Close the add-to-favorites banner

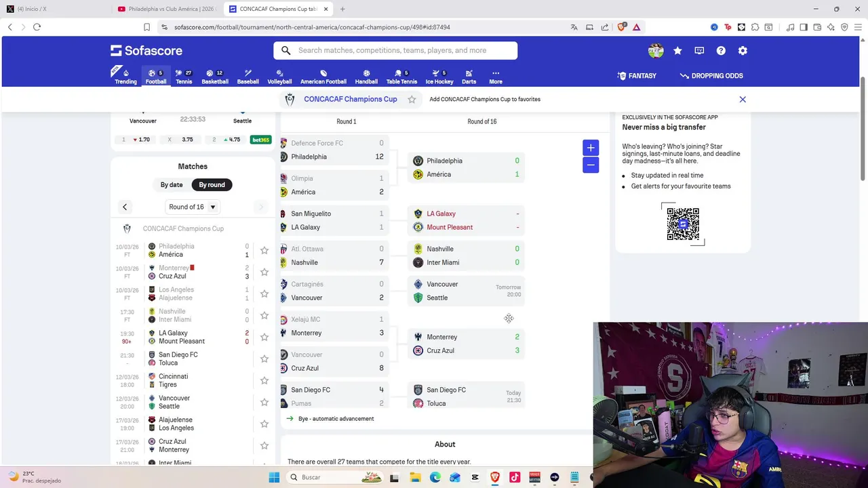click(x=743, y=100)
